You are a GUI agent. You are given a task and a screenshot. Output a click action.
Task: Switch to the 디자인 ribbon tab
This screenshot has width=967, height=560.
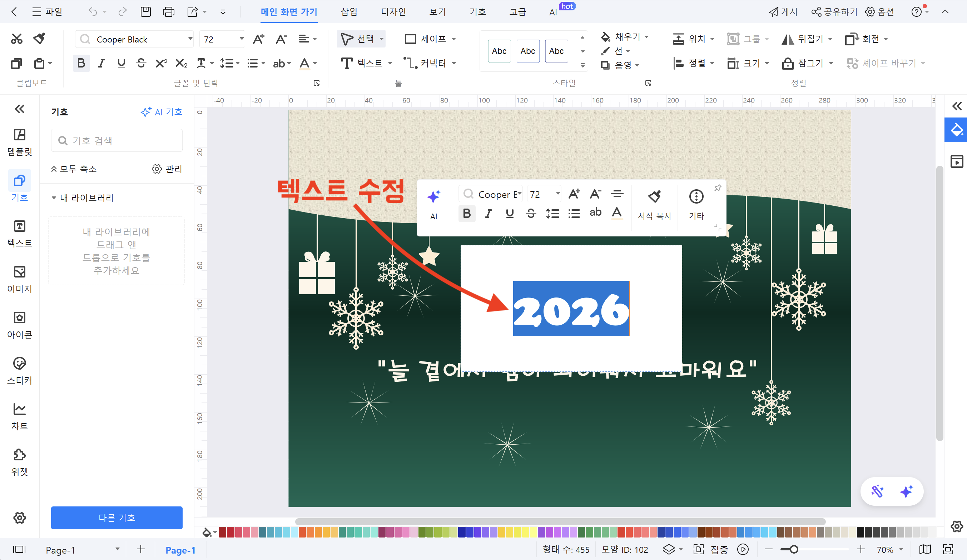(x=393, y=11)
